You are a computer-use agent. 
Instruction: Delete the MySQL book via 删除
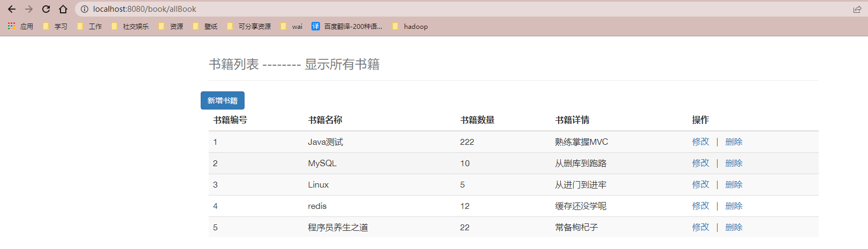[734, 163]
